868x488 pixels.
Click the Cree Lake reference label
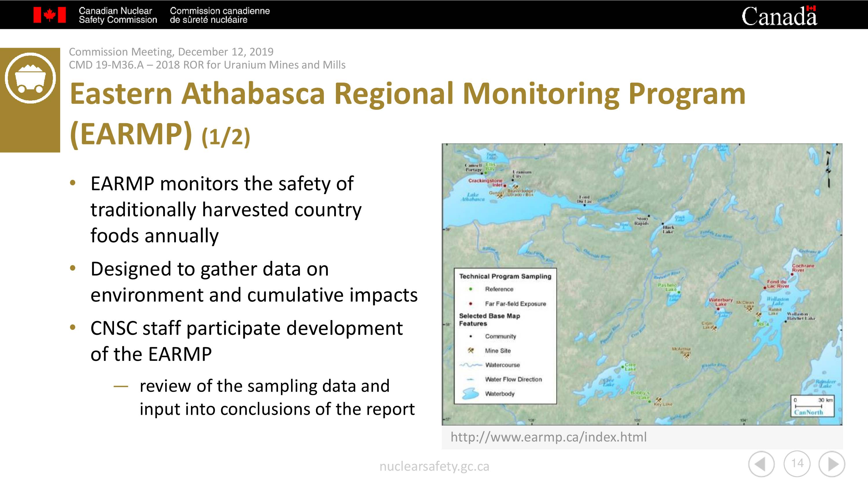pyautogui.click(x=630, y=367)
